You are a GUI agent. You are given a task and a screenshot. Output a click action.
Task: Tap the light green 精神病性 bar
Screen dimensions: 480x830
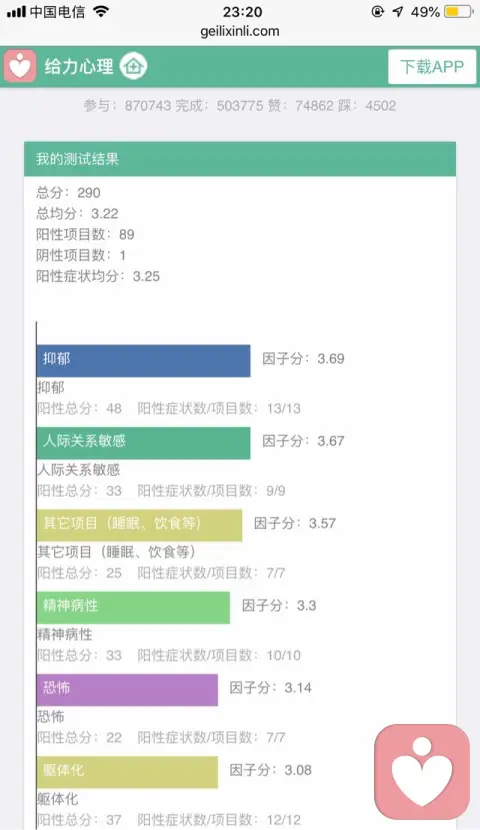tap(133, 608)
